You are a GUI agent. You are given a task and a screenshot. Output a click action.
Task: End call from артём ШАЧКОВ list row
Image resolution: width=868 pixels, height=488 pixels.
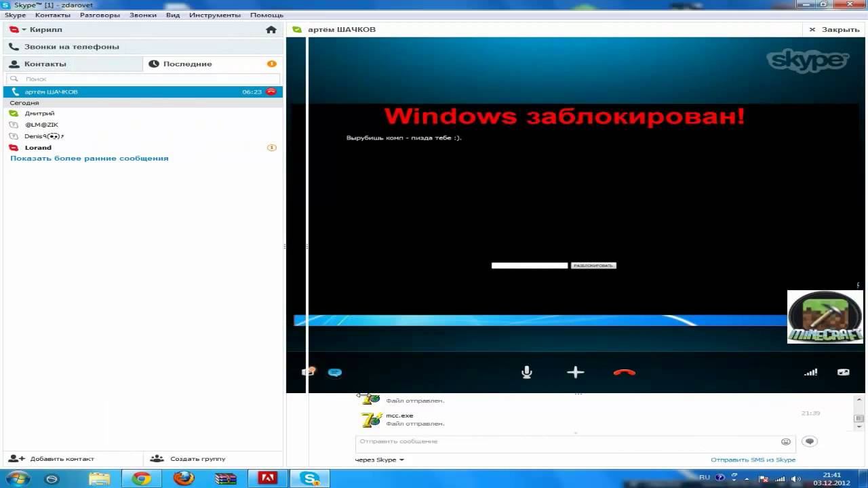tap(271, 91)
